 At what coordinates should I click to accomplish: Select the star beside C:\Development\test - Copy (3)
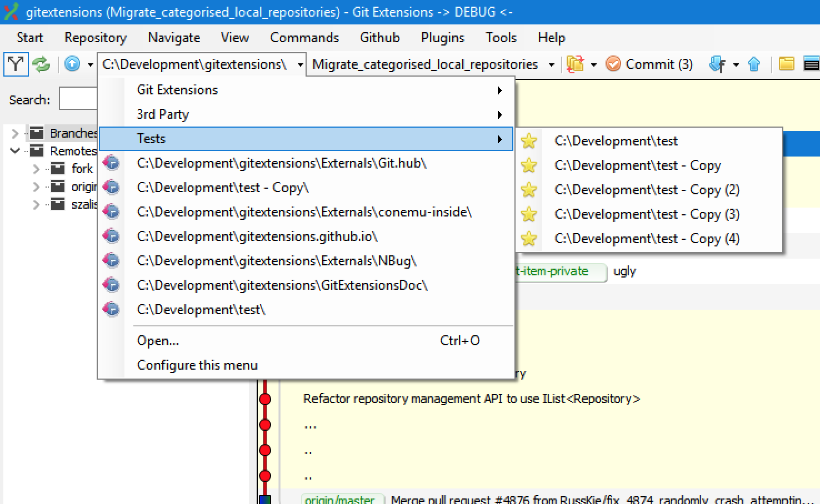(529, 214)
